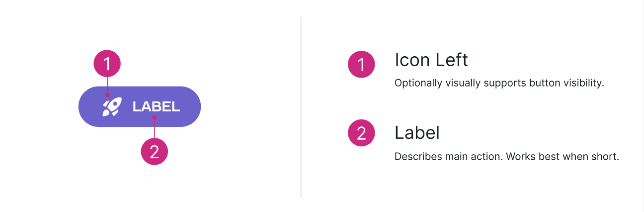Click the callout line below badge 1
This screenshot has height=212, width=644.
[107, 85]
